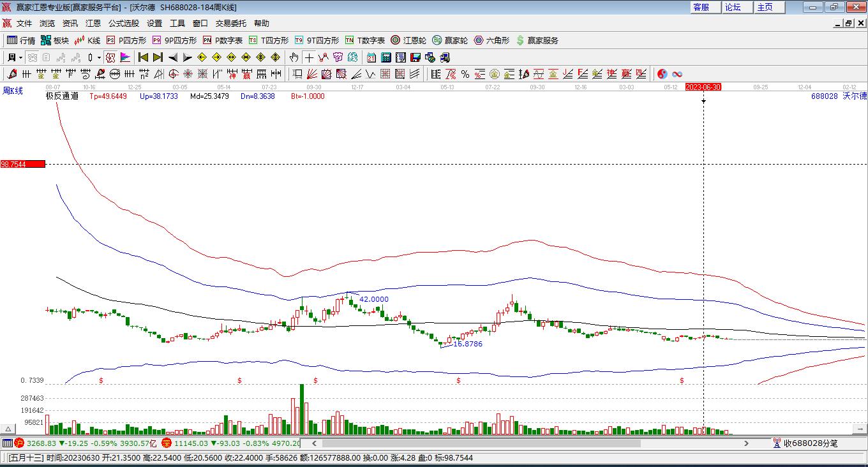Click the red zigzag line icon

(x=323, y=57)
